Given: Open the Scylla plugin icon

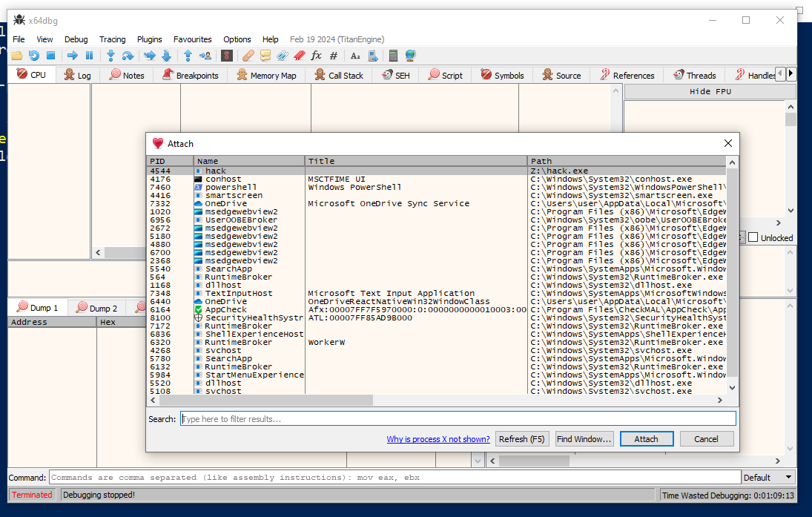Looking at the screenshot, I should click(227, 56).
